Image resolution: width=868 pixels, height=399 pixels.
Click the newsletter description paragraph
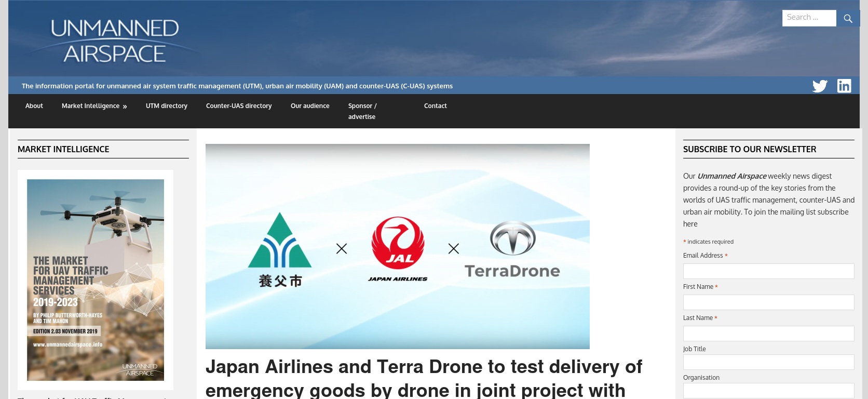pyautogui.click(x=768, y=200)
